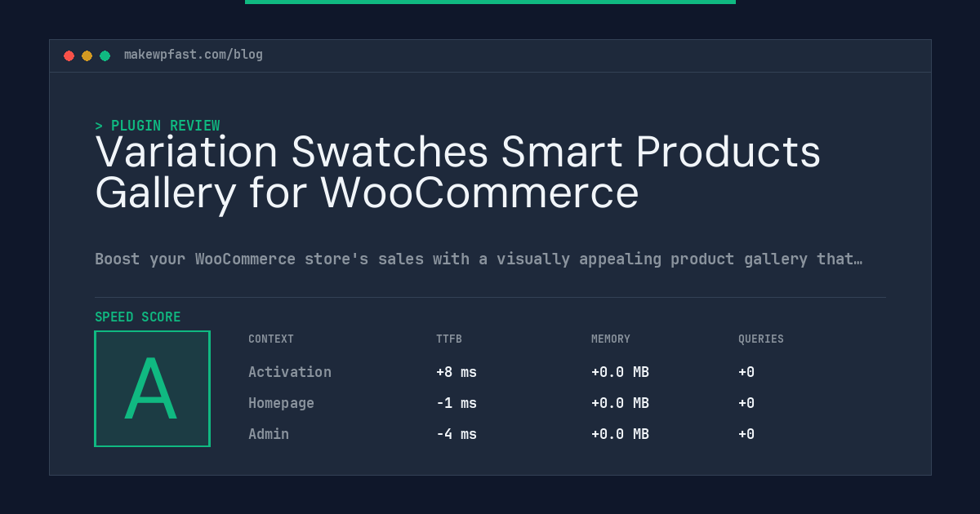Click the Activation queries value +0
The height and width of the screenshot is (514, 980).
click(746, 372)
